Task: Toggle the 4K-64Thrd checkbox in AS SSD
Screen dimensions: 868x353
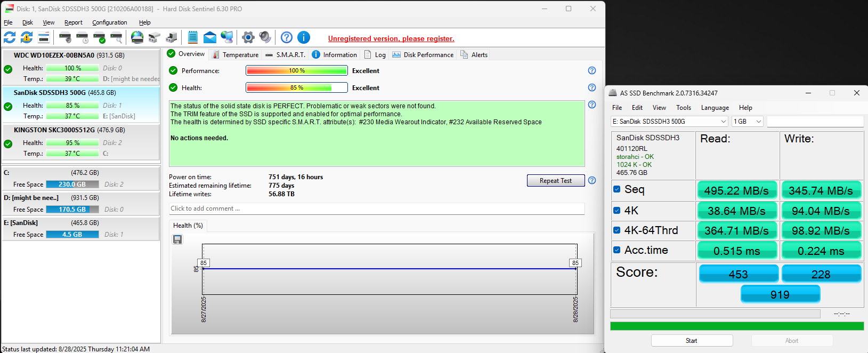Action: [616, 230]
